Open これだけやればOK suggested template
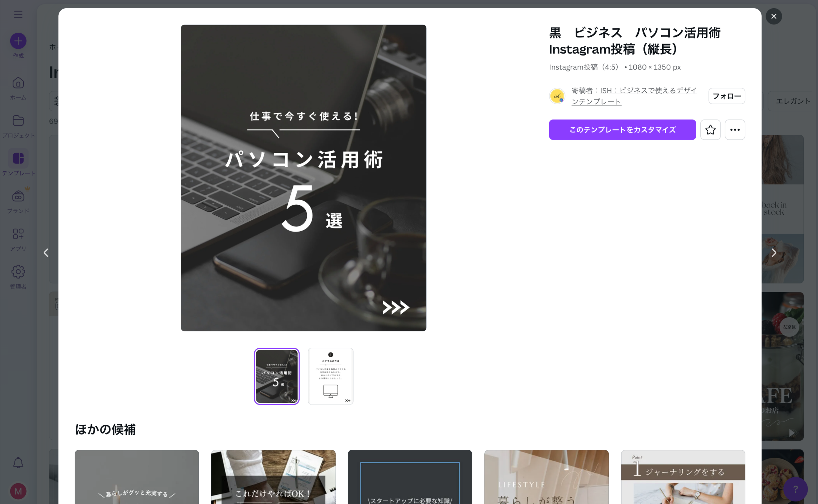Screen dimensions: 818x504 pos(273,477)
